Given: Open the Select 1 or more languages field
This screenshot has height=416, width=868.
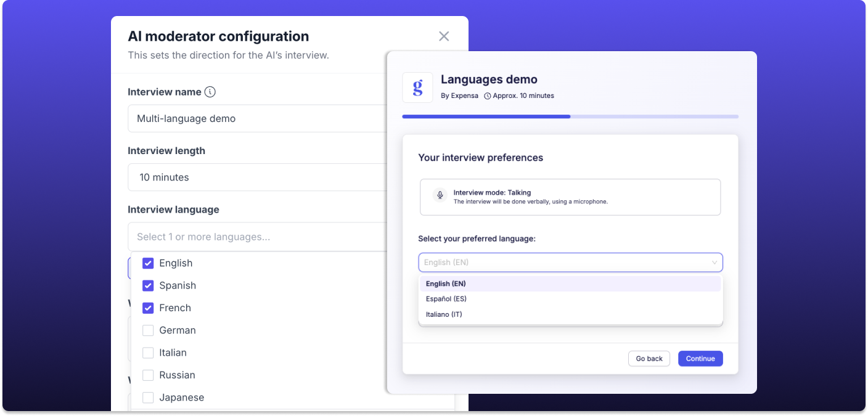Looking at the screenshot, I should pyautogui.click(x=257, y=237).
